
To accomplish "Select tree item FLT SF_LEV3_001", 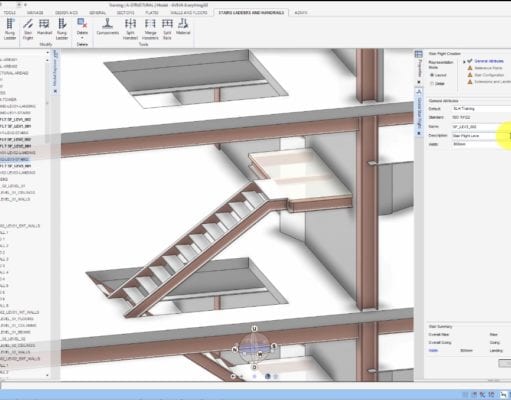I will pos(15,166).
